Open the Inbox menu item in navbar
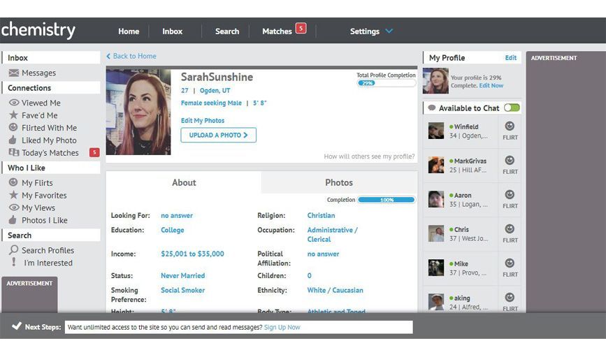The height and width of the screenshot is (364, 606). tap(173, 31)
